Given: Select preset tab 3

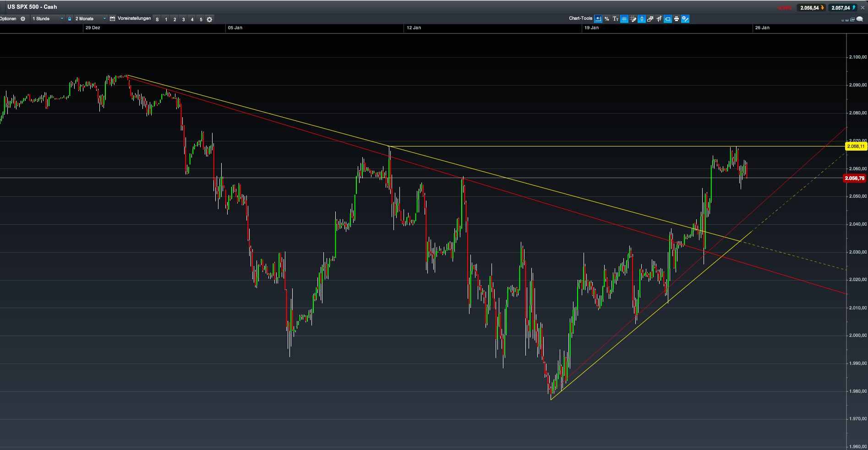Looking at the screenshot, I should [x=183, y=19].
